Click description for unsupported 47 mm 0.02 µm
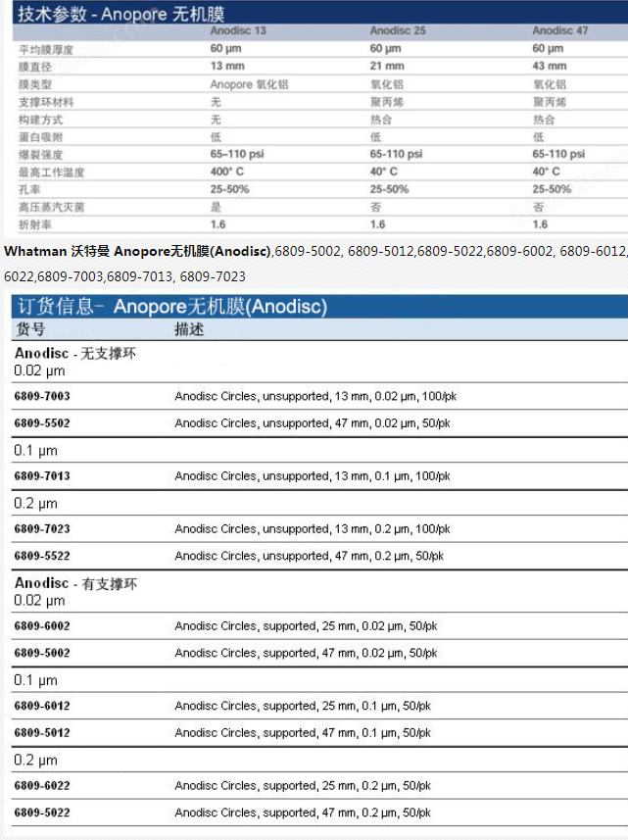 [313, 423]
